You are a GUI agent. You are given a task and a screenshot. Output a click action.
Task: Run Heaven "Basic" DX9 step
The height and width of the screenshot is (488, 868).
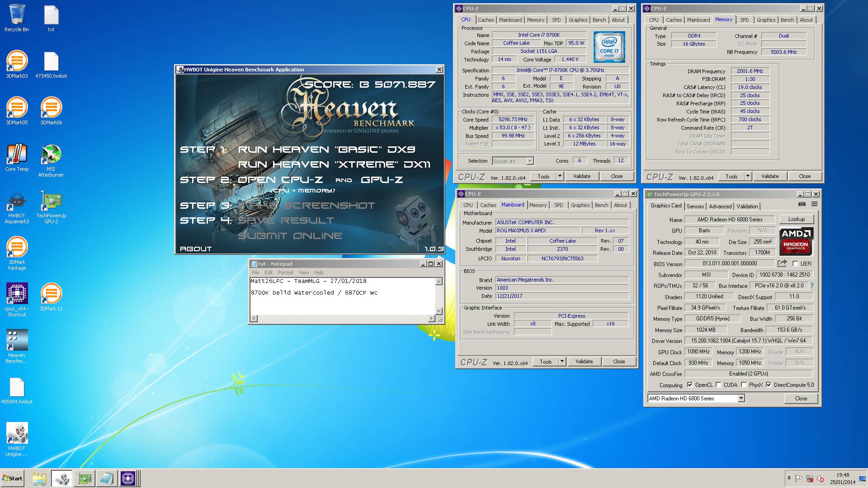[326, 149]
